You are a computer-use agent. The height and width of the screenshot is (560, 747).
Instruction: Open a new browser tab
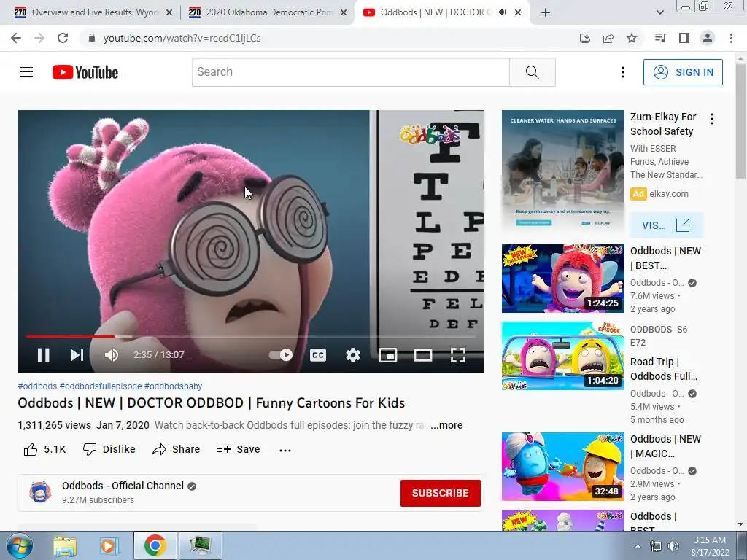(546, 13)
